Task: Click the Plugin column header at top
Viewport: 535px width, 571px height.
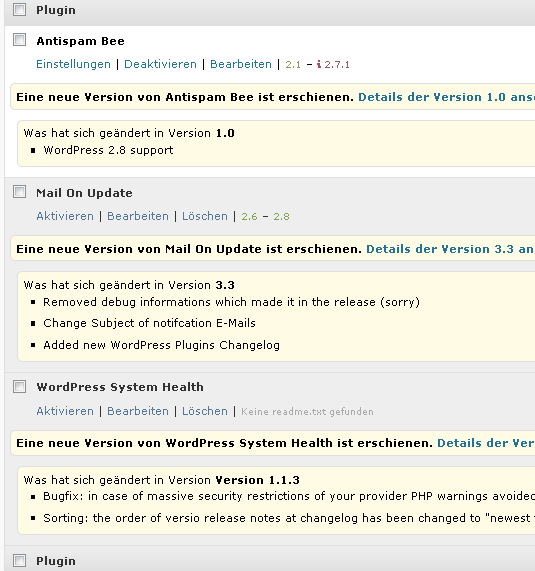Action: coord(56,10)
